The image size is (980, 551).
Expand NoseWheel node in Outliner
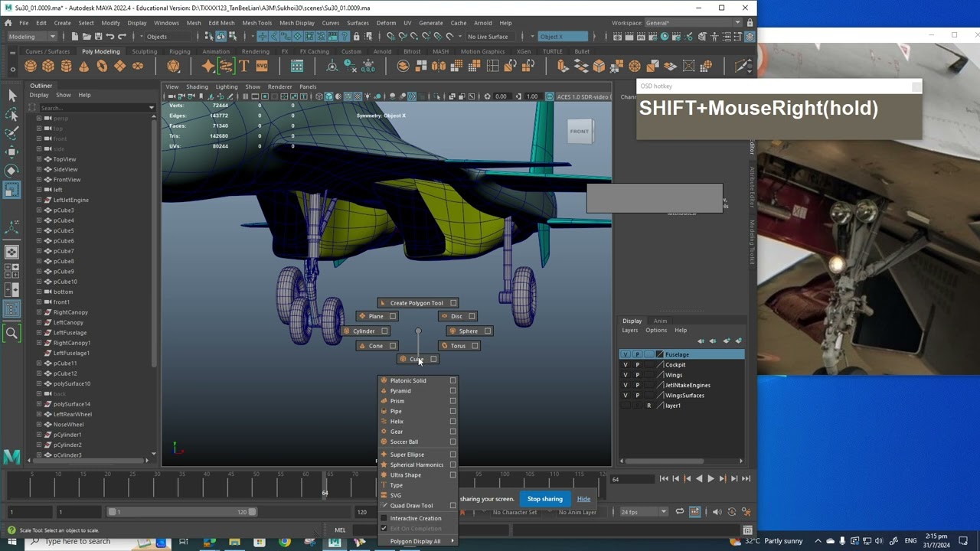(x=39, y=425)
